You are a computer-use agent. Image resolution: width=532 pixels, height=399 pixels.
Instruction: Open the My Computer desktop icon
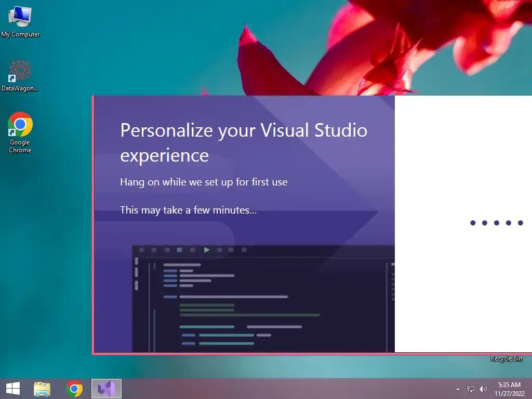(x=20, y=21)
